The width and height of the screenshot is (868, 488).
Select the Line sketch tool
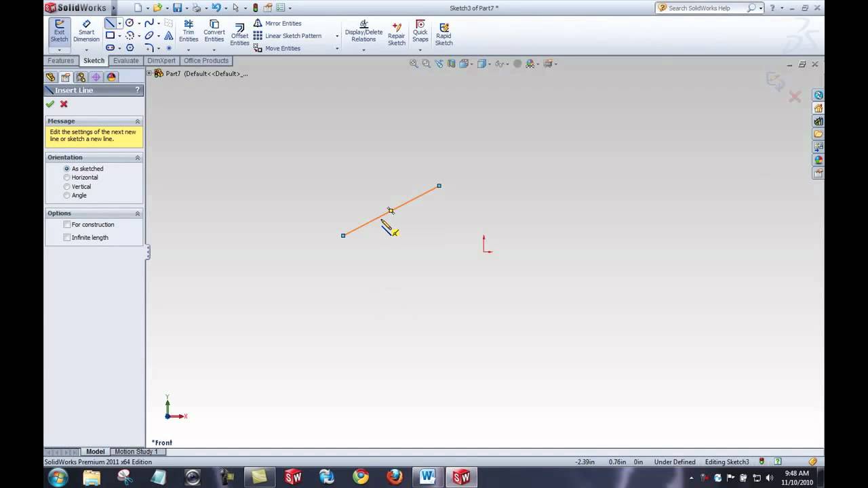pos(110,23)
